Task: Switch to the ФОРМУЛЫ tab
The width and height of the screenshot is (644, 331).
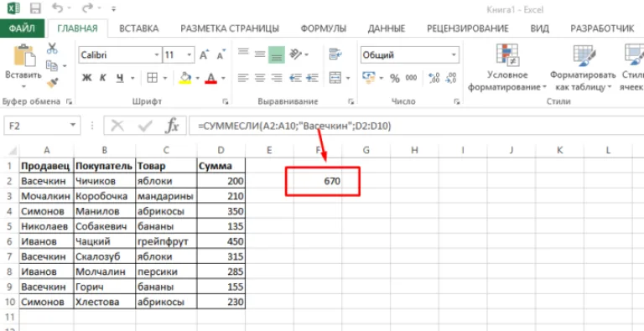Action: tap(323, 28)
